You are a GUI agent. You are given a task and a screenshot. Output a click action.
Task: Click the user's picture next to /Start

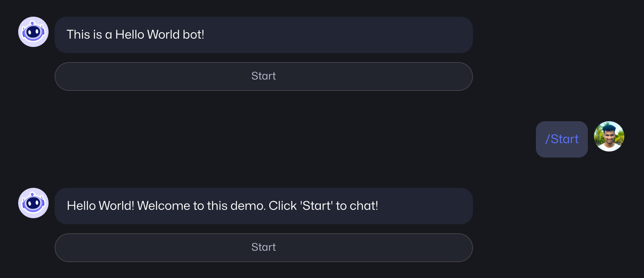click(609, 136)
